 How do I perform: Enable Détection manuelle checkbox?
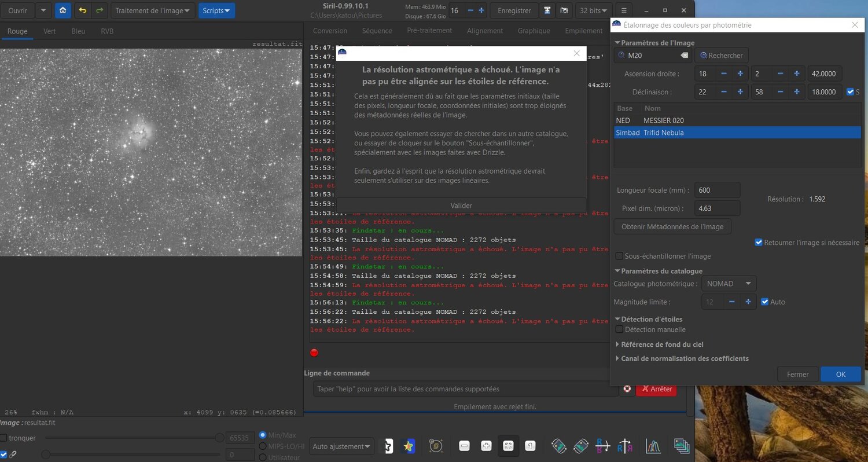[x=619, y=329]
